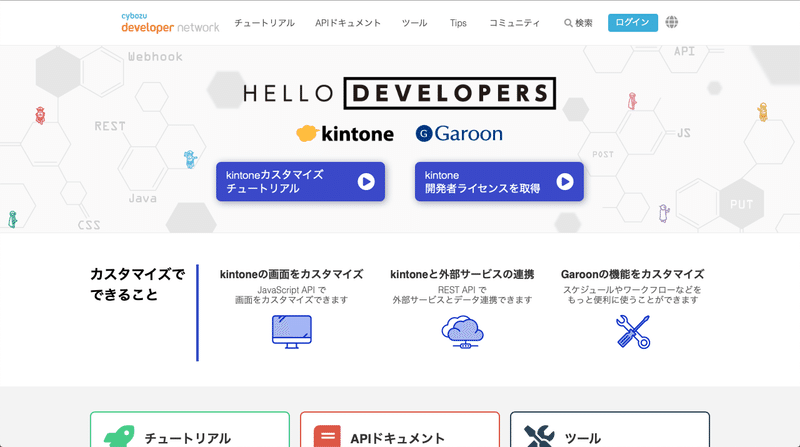Click the ログイン button

pyautogui.click(x=633, y=22)
